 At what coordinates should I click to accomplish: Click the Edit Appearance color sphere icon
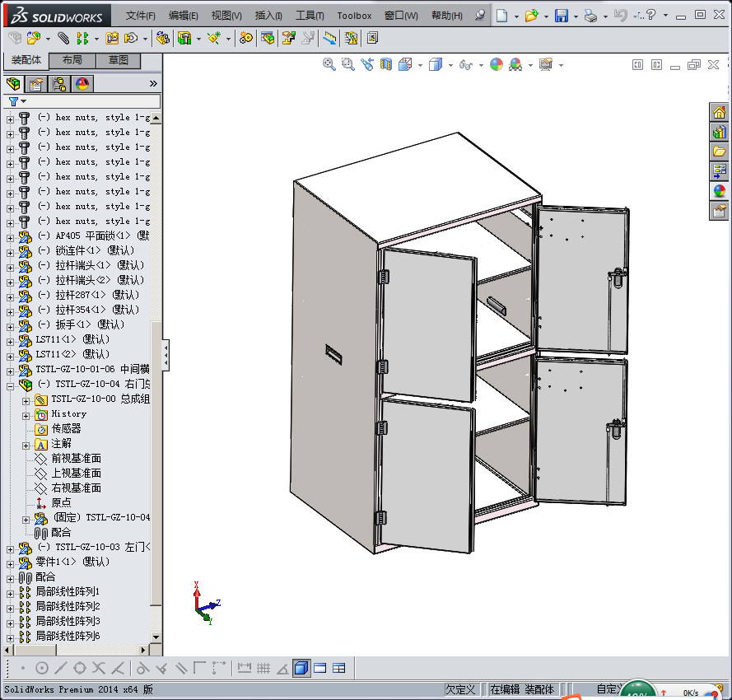[x=496, y=64]
